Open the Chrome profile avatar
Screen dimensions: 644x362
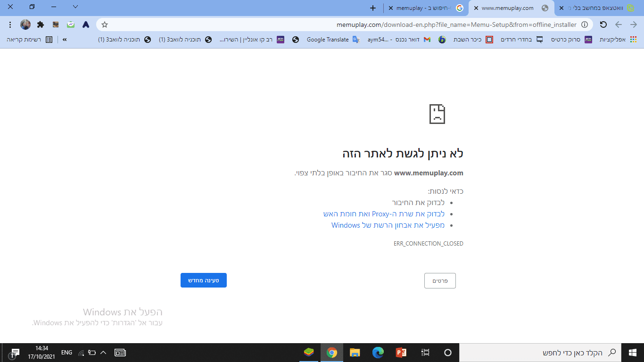[25, 25]
